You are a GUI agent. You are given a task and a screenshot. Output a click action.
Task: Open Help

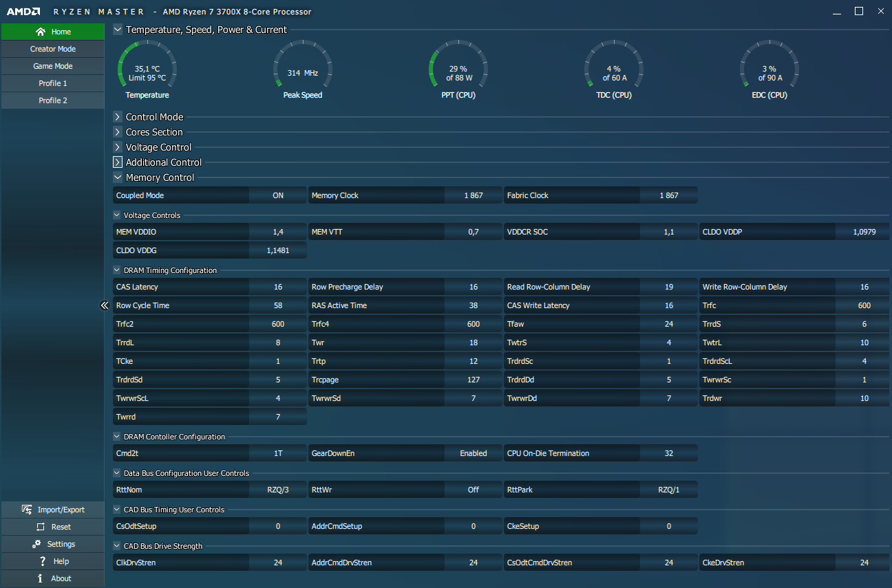pyautogui.click(x=53, y=561)
